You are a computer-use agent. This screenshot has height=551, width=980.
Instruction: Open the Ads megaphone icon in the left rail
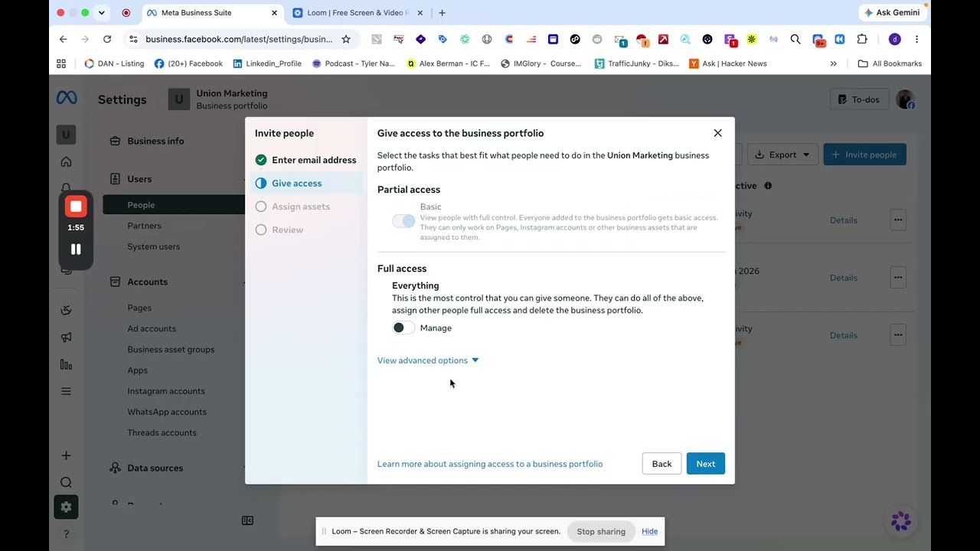click(x=66, y=337)
